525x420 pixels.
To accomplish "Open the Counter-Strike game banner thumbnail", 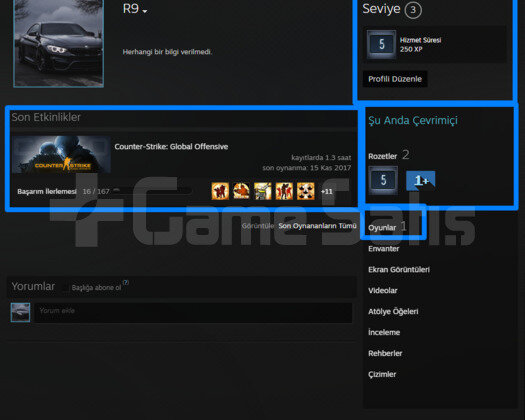I will pos(61,154).
